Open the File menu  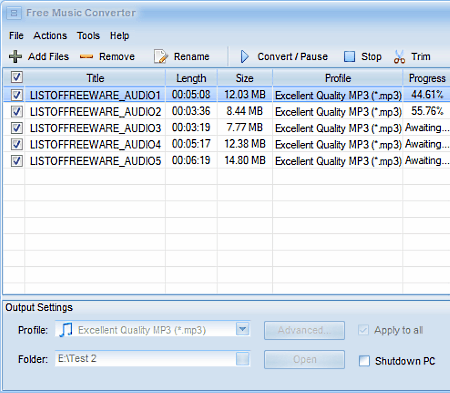(x=16, y=36)
